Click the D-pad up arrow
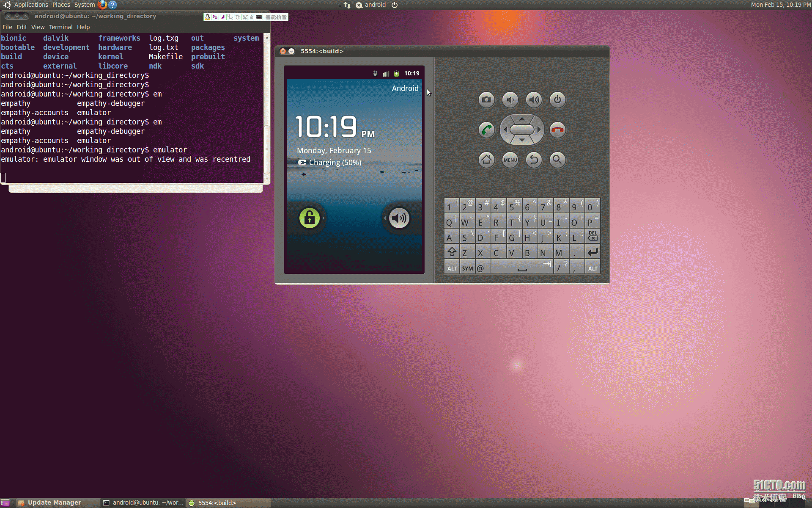812x508 pixels. pyautogui.click(x=522, y=119)
